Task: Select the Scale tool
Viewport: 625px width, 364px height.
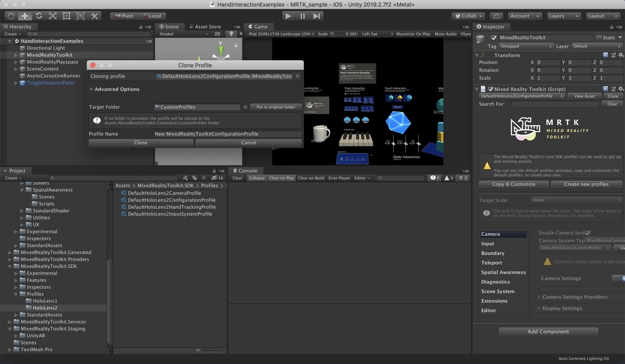Action: pos(53,16)
